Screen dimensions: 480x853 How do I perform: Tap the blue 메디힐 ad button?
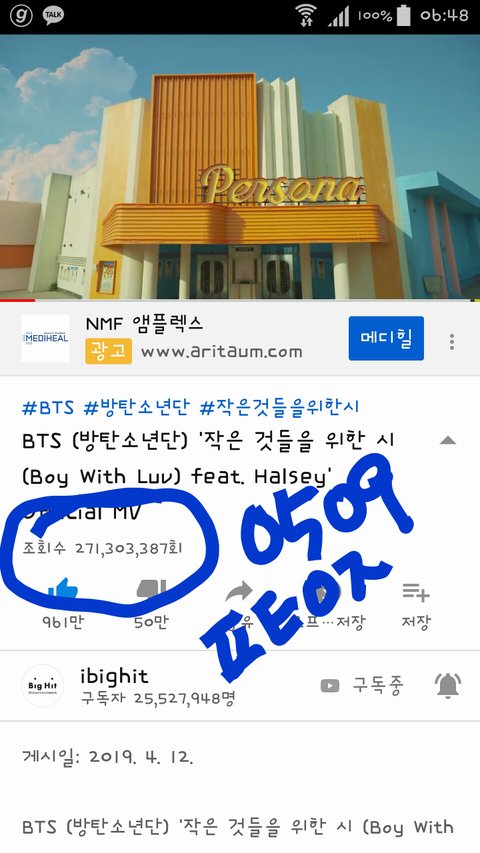coord(386,338)
